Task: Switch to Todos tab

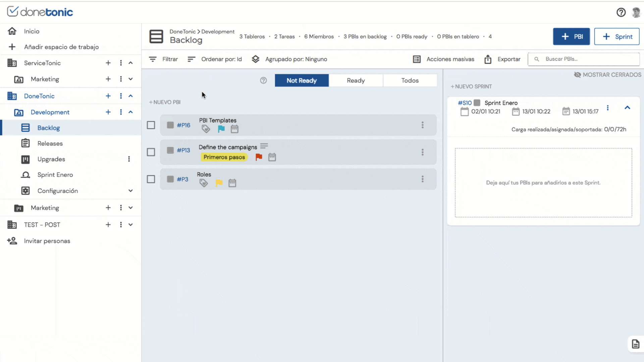Action: pos(410,80)
